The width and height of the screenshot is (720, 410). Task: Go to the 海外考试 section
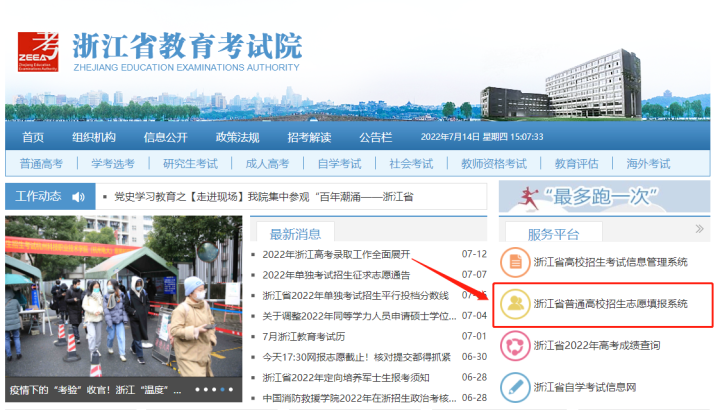coord(648,164)
